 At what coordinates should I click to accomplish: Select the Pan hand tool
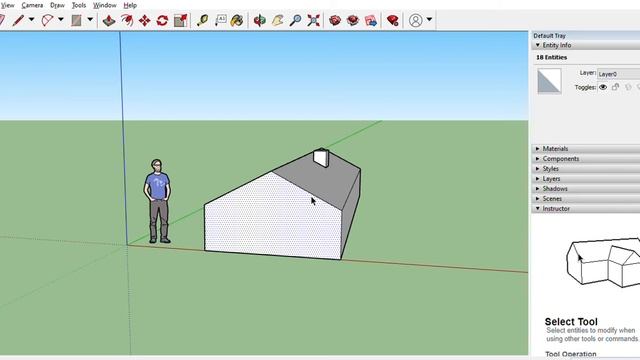(278, 20)
